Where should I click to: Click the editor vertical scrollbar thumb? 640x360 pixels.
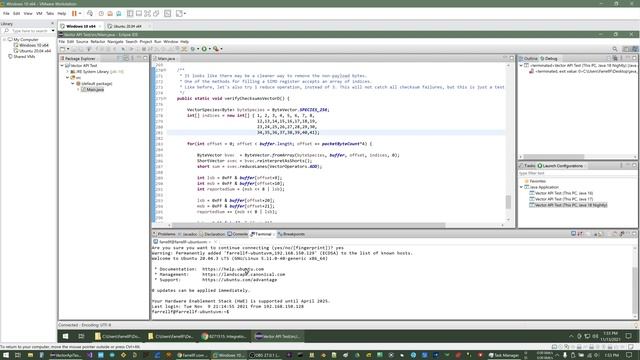(x=508, y=202)
